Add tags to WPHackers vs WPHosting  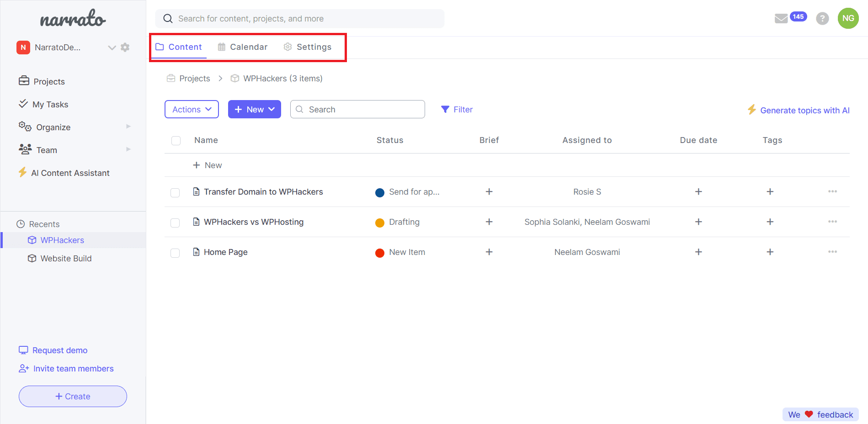[770, 222]
